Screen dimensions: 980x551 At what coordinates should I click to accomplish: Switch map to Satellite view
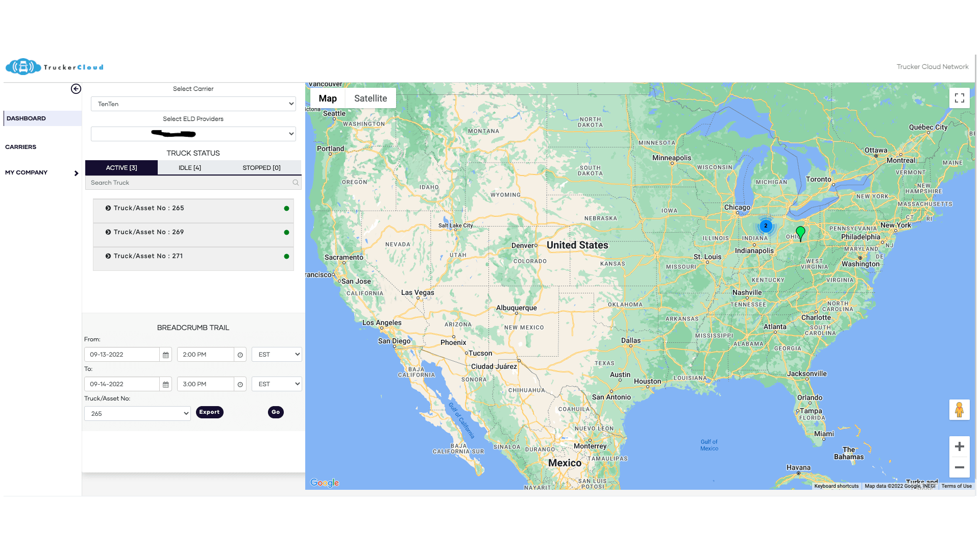tap(371, 98)
